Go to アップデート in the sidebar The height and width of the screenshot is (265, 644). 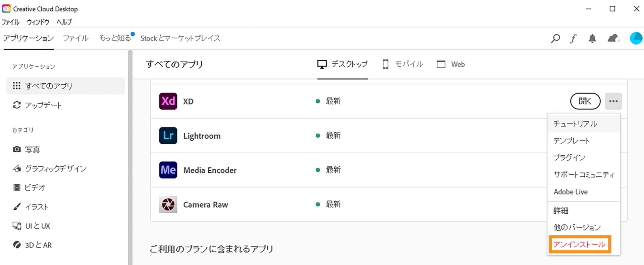pyautogui.click(x=43, y=105)
